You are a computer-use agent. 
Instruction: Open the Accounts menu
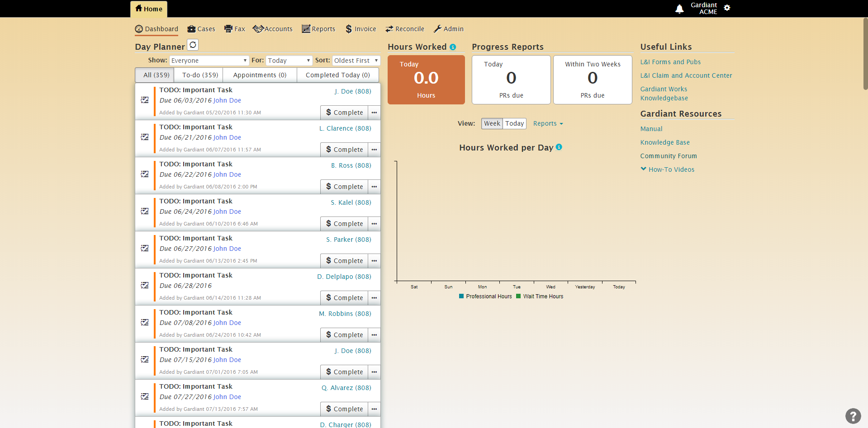pos(273,29)
